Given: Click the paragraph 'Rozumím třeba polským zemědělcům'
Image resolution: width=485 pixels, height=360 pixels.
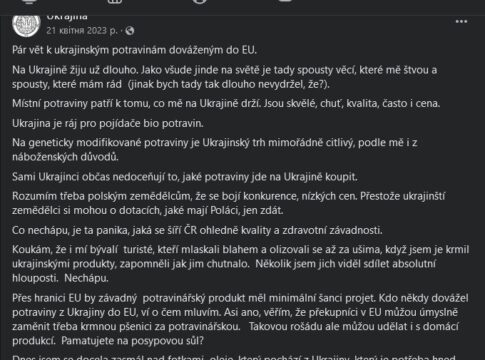Looking at the screenshot, I should (229, 203).
